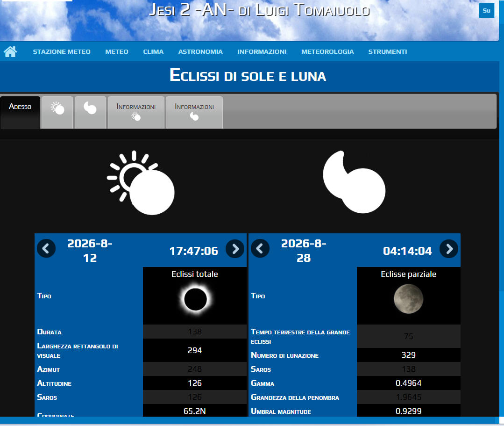Open the Strumenti menu
Image resolution: width=504 pixels, height=426 pixels.
point(388,52)
